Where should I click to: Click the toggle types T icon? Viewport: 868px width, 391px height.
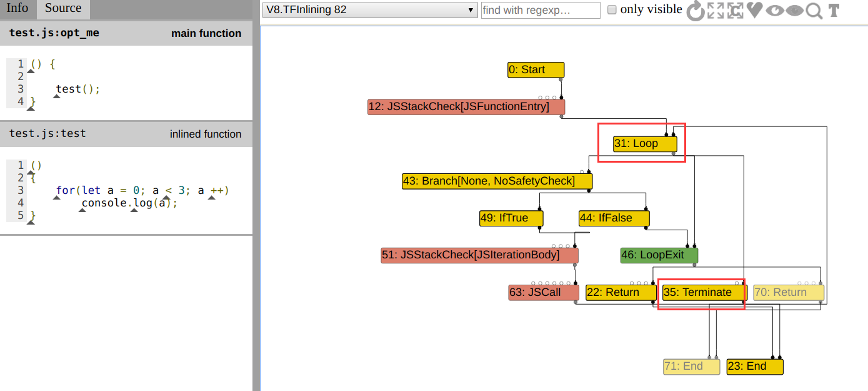834,11
